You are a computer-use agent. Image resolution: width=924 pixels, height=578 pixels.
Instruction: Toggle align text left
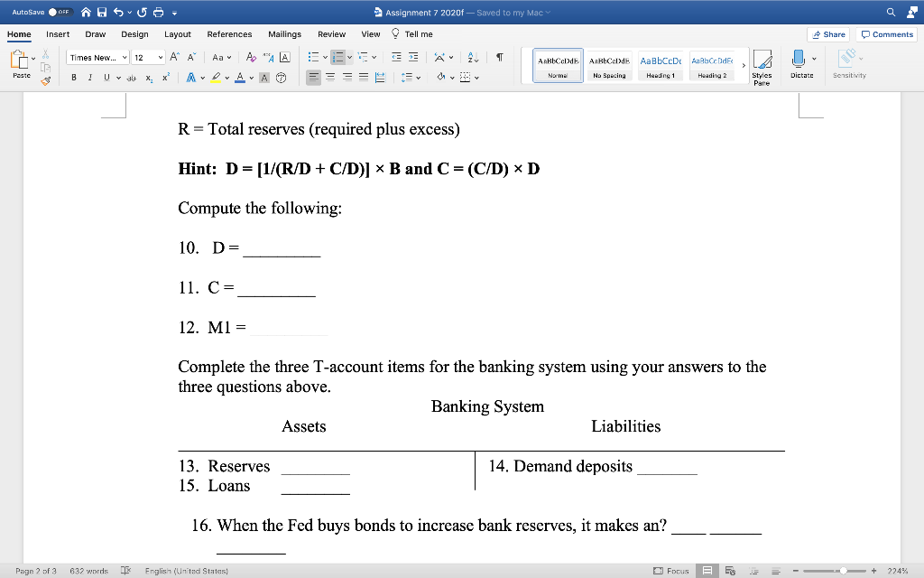(x=313, y=78)
